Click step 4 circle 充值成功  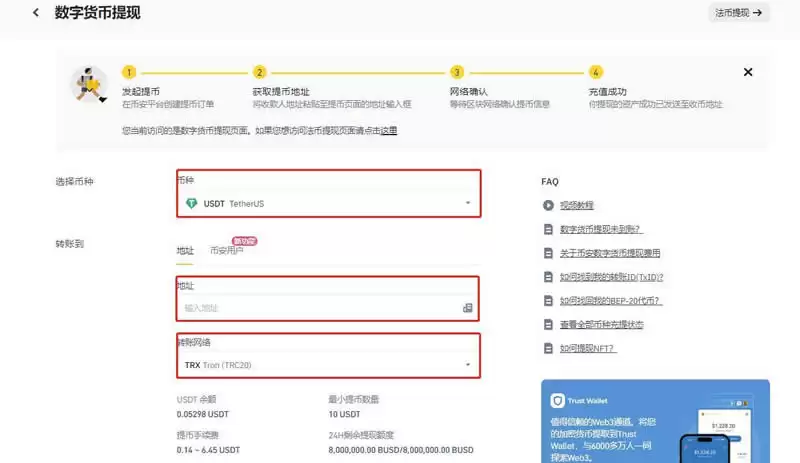596,72
